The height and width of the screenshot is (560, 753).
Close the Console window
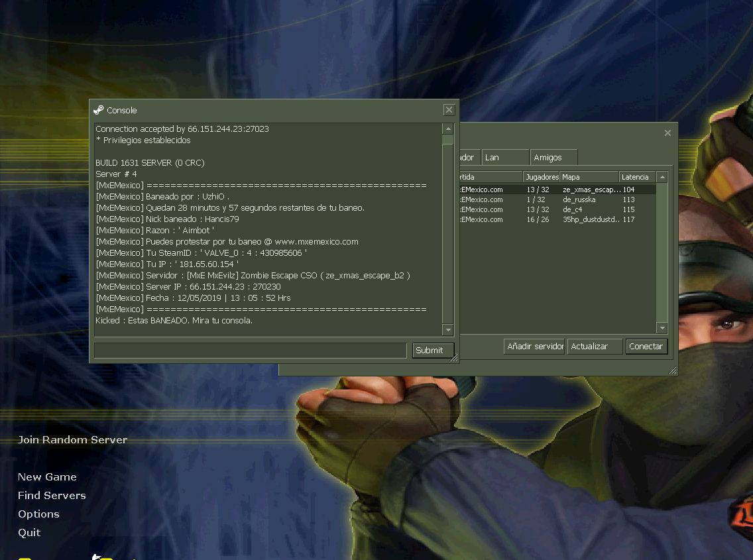point(449,110)
